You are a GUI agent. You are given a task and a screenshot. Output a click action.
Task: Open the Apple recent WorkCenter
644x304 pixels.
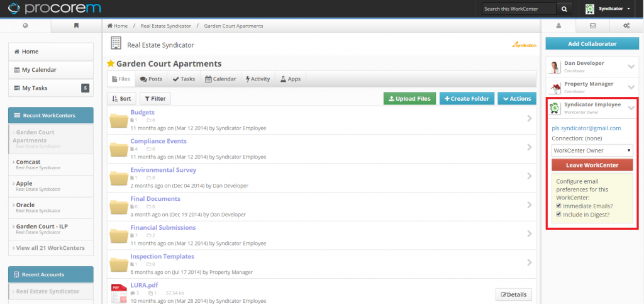coord(51,186)
